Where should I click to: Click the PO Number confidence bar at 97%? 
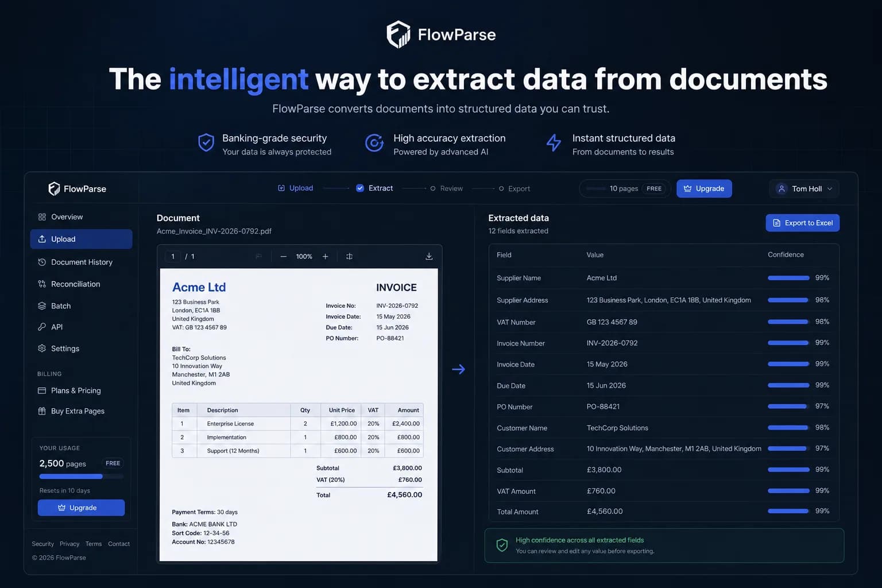tap(788, 407)
